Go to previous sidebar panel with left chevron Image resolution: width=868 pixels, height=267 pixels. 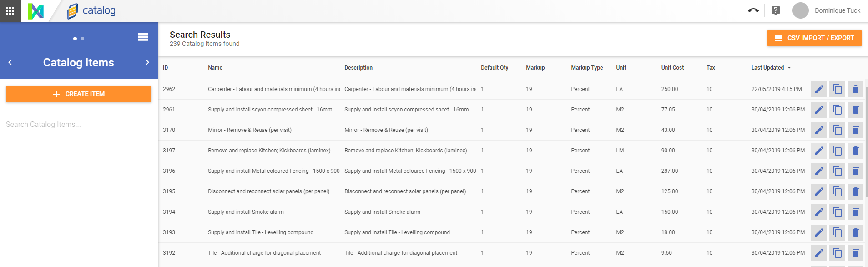[10, 62]
